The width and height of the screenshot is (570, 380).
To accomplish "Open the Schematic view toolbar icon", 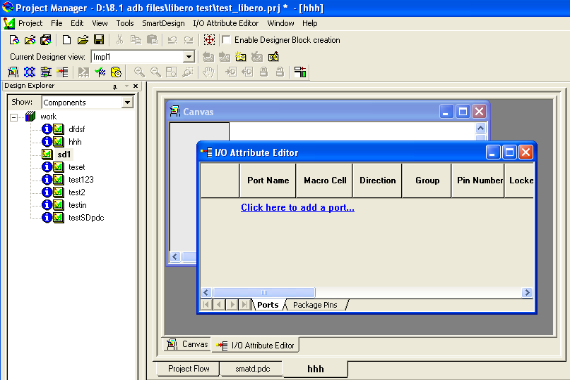I will (x=46, y=72).
